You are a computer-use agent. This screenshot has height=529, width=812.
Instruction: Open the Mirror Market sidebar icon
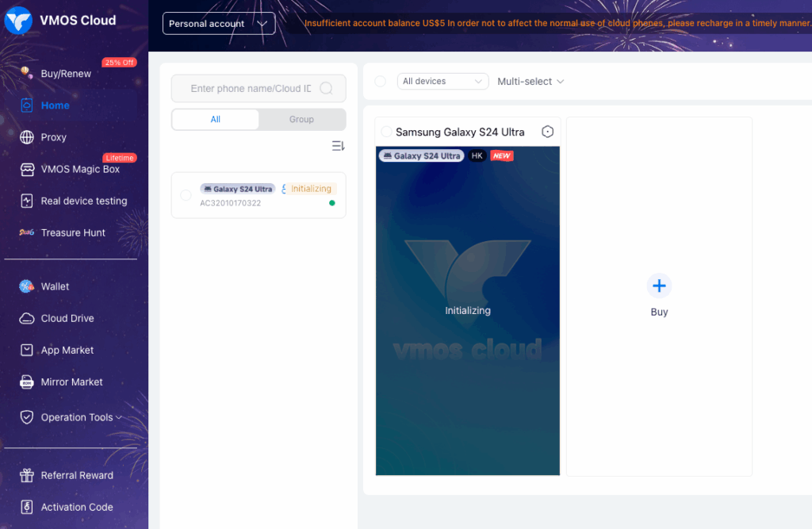pos(25,381)
